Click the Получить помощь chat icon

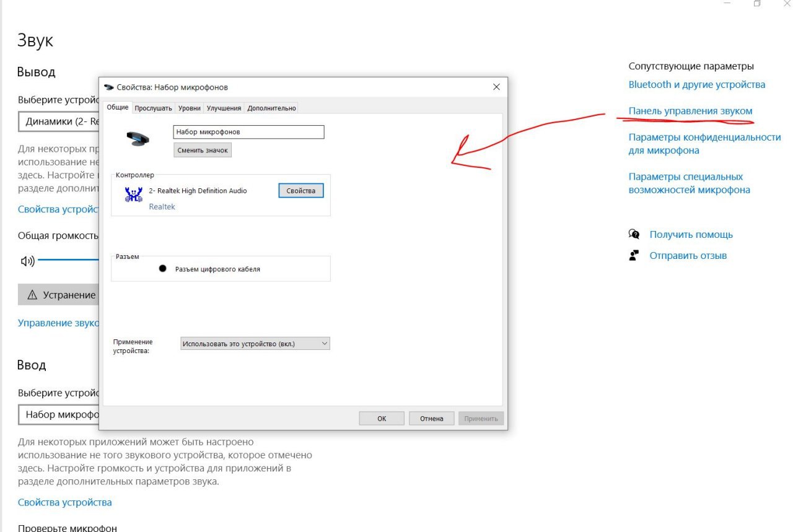click(x=634, y=235)
